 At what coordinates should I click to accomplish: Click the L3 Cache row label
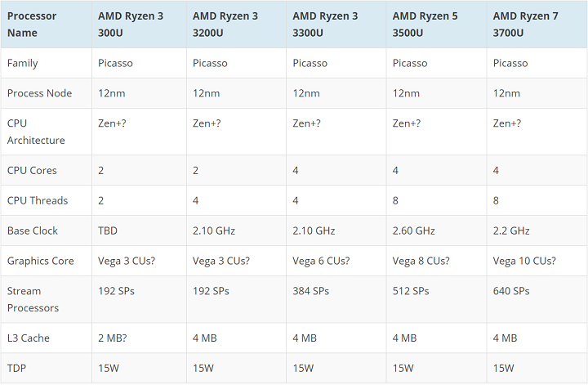click(x=29, y=338)
